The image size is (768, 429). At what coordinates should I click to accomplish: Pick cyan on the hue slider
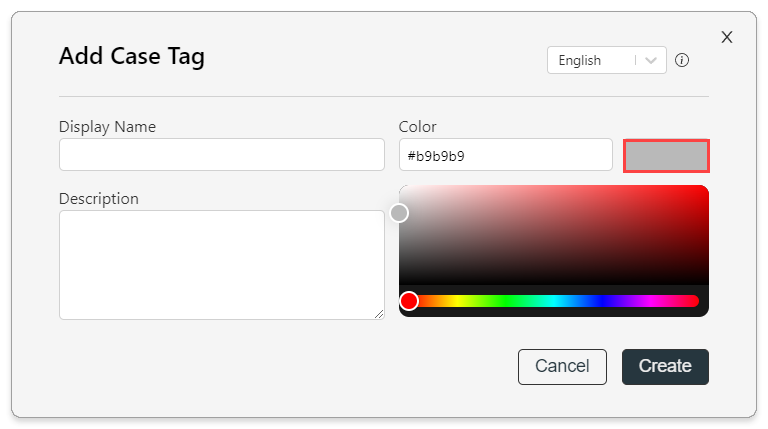coord(554,301)
